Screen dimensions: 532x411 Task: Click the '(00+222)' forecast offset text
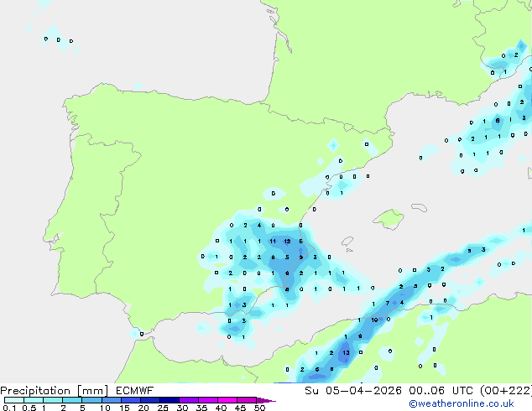[x=505, y=391]
